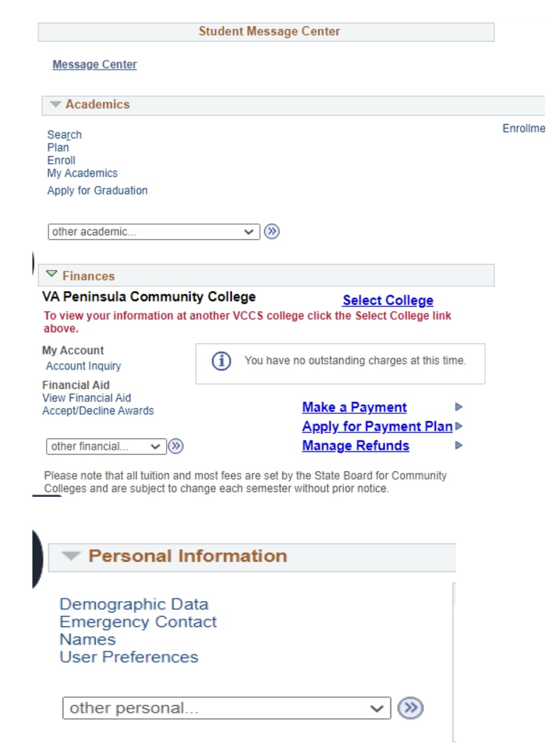551x756 pixels.
Task: Collapse the Academics section triangle
Action: coord(55,104)
